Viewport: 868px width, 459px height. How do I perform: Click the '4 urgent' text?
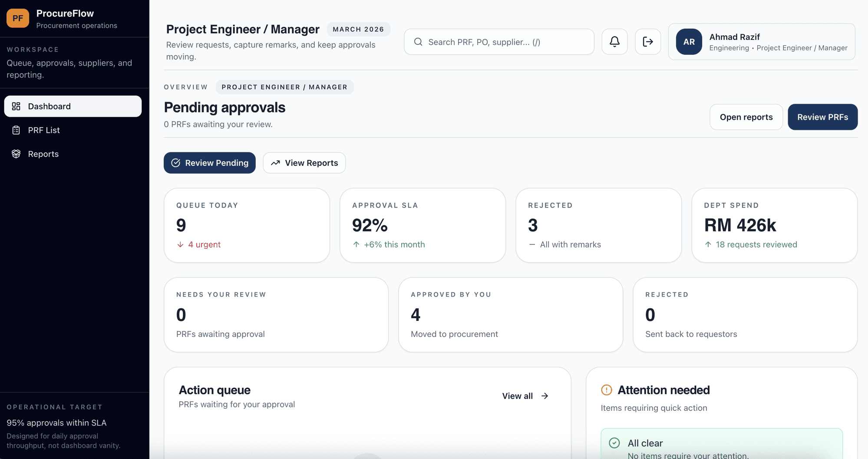[204, 244]
